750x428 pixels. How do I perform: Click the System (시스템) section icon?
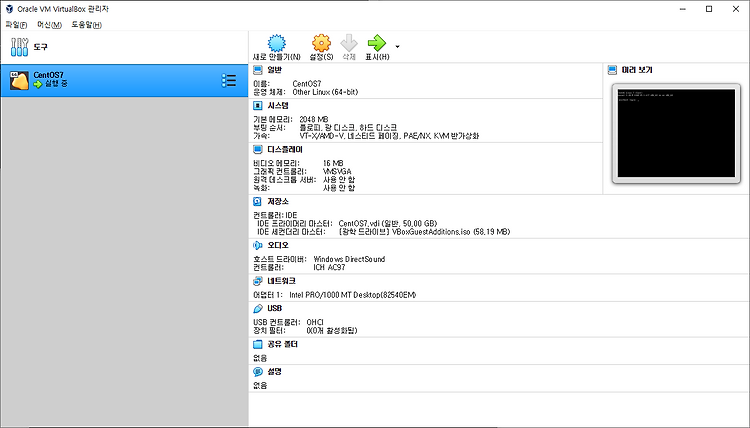[258, 106]
